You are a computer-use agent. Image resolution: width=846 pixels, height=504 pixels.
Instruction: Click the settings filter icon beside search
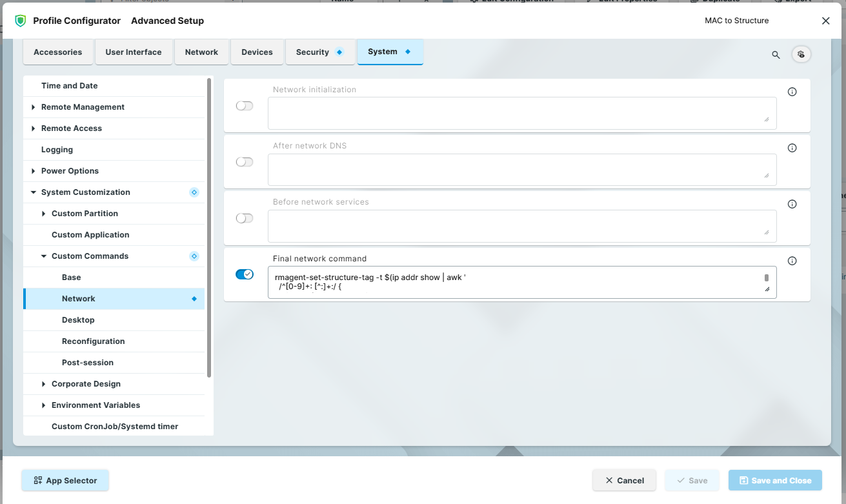(801, 54)
